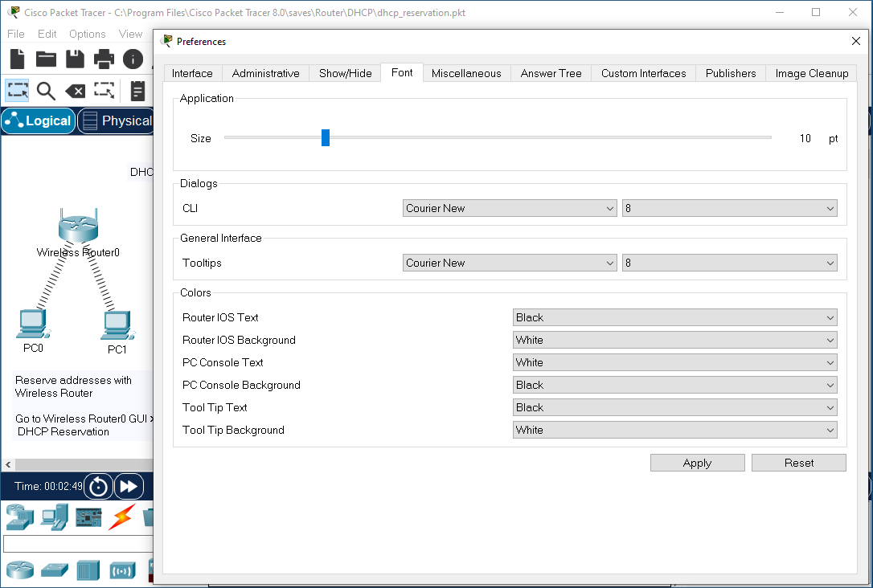Open PC Console Text color dropdown
Screen dimensions: 873x588
click(674, 363)
